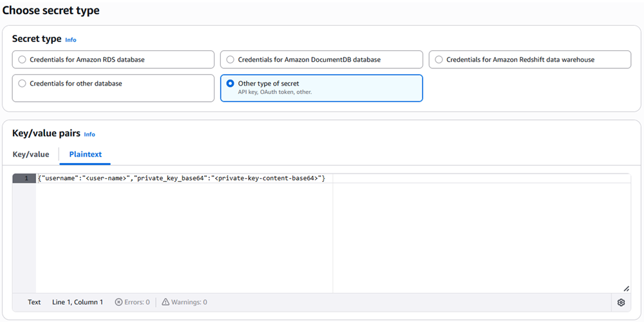Switch to the Plaintext tab
Screen dimensions: 644x322
[86, 155]
